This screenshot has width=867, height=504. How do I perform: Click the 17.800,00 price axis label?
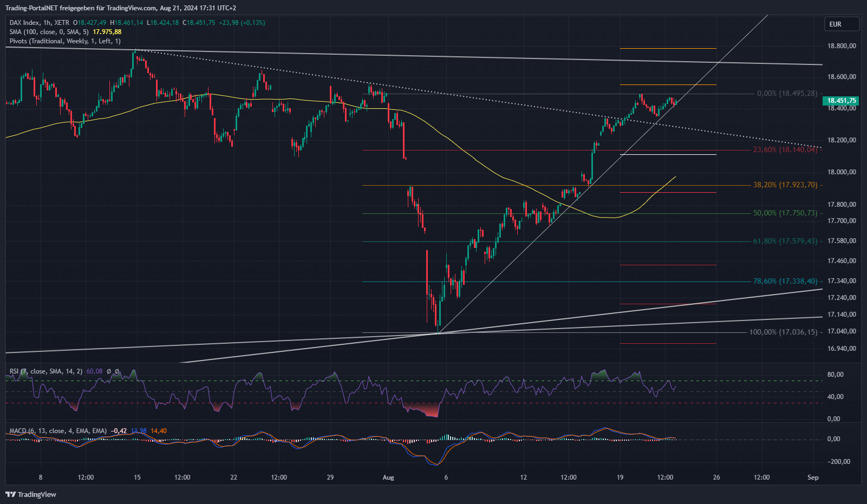(x=842, y=205)
